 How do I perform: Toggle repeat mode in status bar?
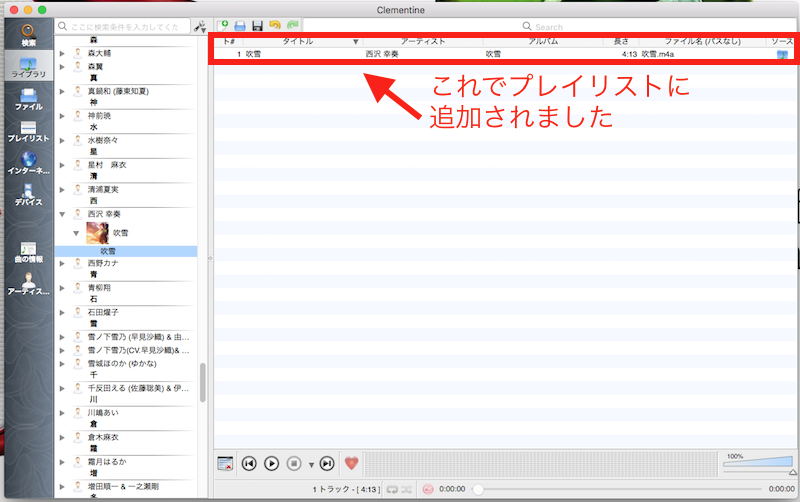tap(392, 489)
